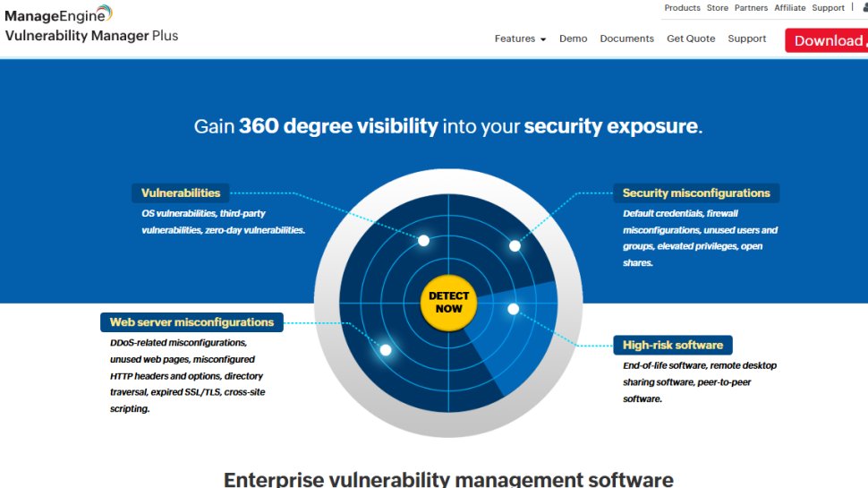Click the radar dot linked to Web server misconfigurations
The image size is (868, 488).
coord(386,350)
